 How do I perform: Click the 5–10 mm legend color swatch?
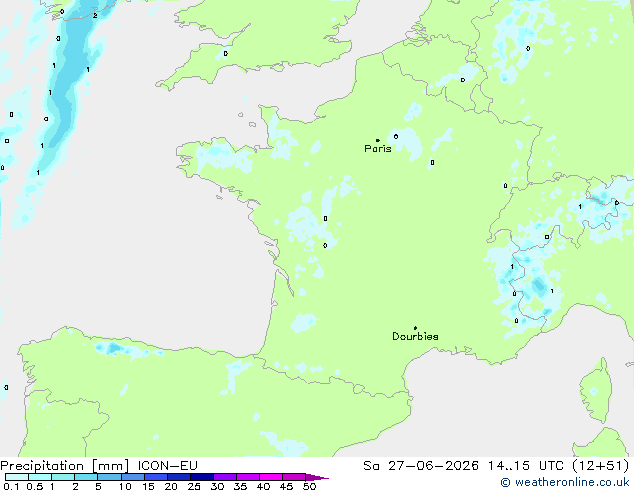(x=110, y=477)
